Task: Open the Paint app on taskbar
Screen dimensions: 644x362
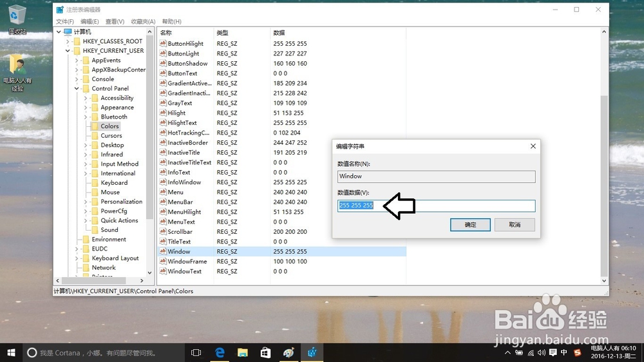Action: [x=289, y=352]
